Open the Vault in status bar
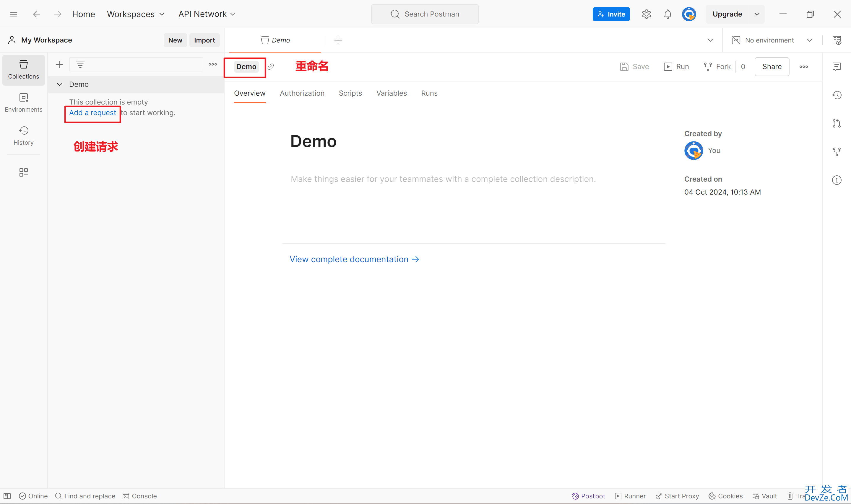Image resolution: width=851 pixels, height=504 pixels. pyautogui.click(x=765, y=496)
